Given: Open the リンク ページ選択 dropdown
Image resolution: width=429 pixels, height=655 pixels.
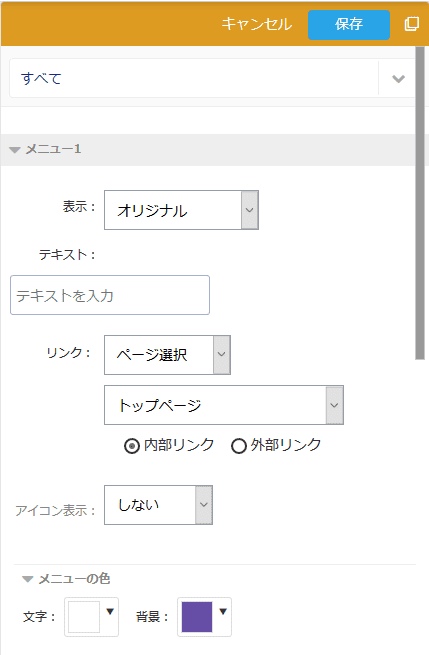Looking at the screenshot, I should [167, 355].
